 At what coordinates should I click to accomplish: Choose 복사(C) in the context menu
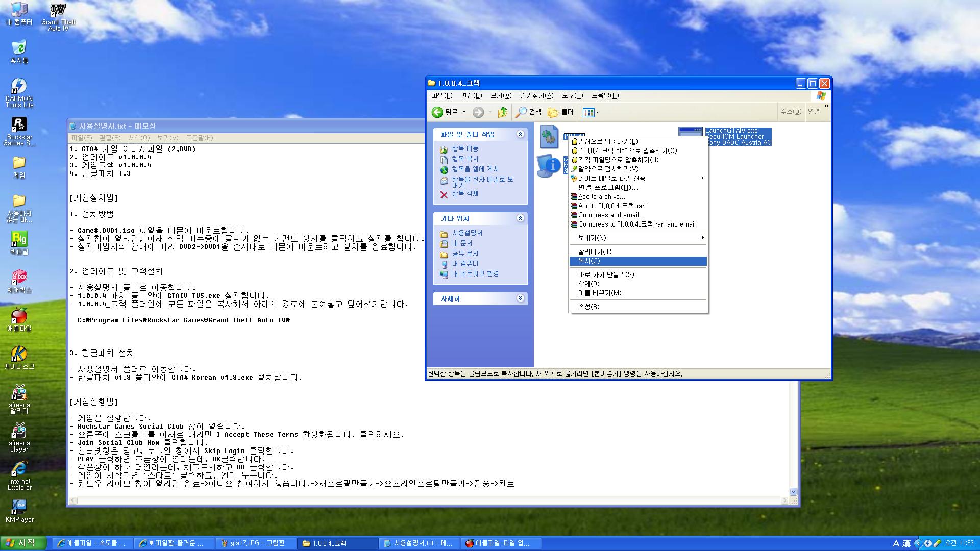638,261
